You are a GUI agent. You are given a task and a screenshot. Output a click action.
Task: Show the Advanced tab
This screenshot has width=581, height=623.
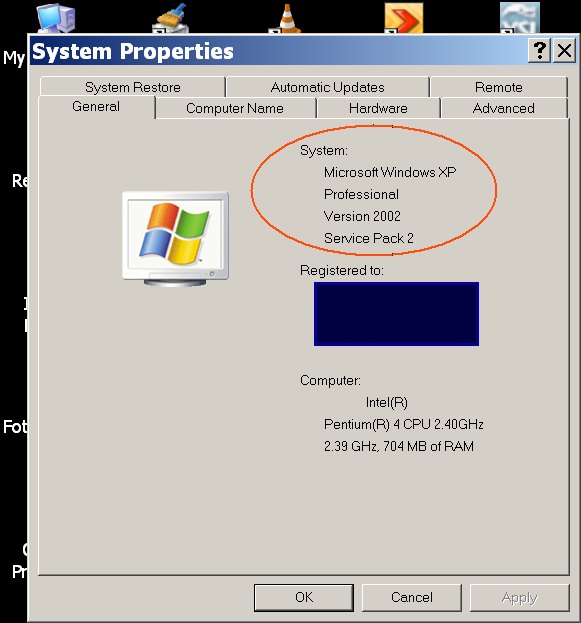(x=504, y=108)
